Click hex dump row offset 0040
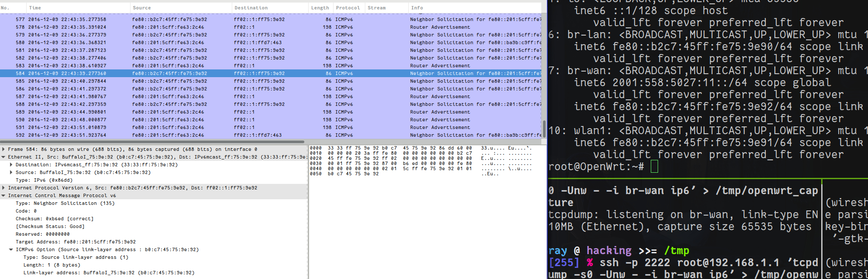 (x=421, y=168)
